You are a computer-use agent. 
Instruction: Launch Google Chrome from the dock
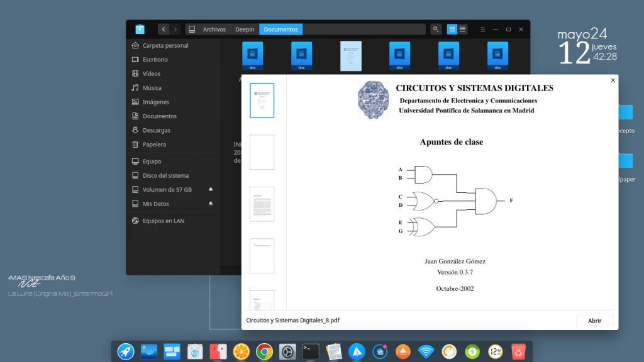[264, 351]
